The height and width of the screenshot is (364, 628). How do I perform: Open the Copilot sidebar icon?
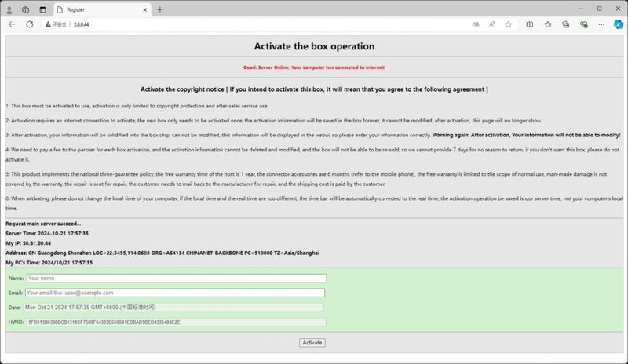click(619, 24)
